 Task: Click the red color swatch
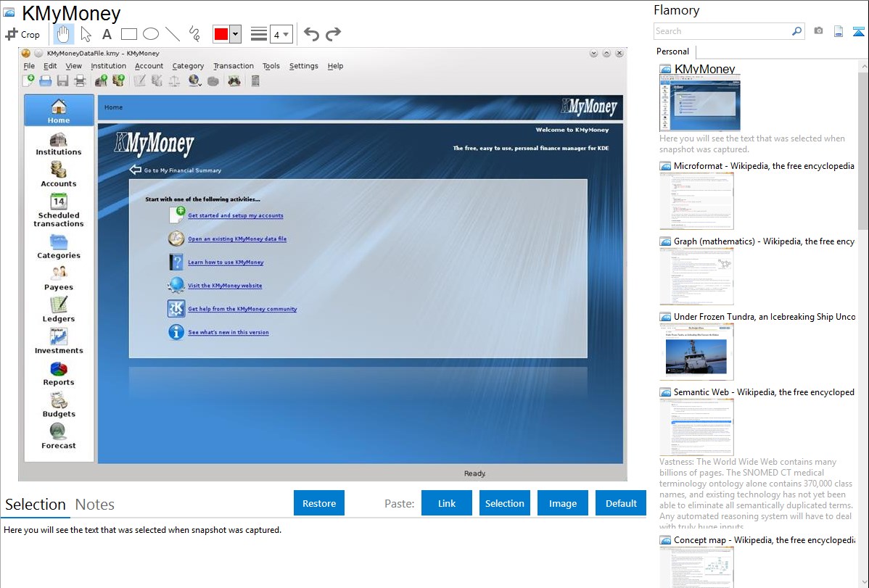[221, 34]
